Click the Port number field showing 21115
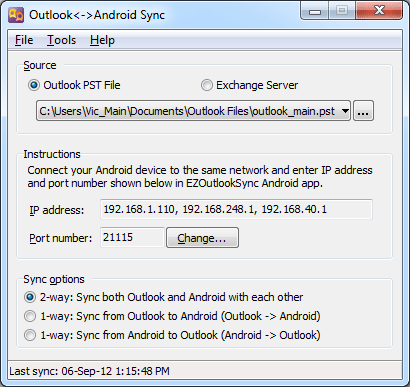The height and width of the screenshot is (387, 410). pos(132,237)
